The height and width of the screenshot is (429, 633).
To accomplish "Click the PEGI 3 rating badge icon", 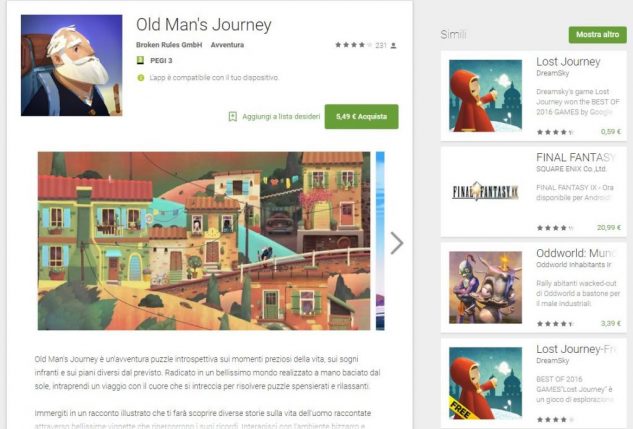I will click(x=140, y=61).
